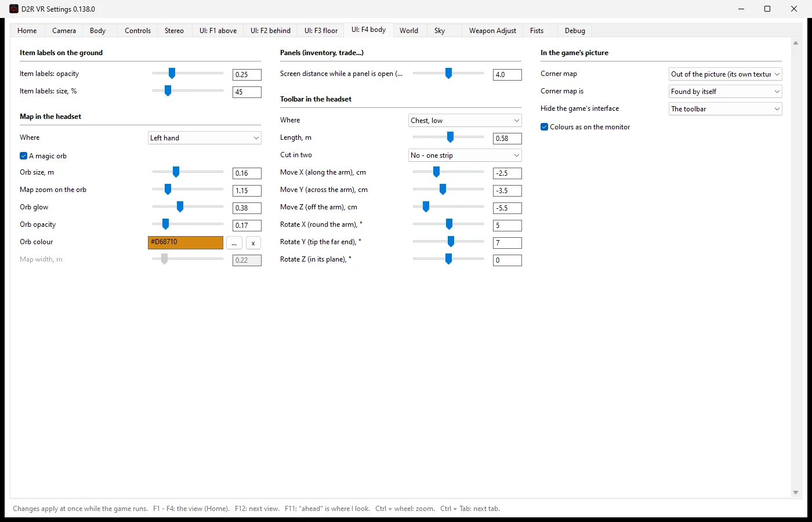Maximize the settings window
Image resolution: width=812 pixels, height=522 pixels.
(x=767, y=9)
